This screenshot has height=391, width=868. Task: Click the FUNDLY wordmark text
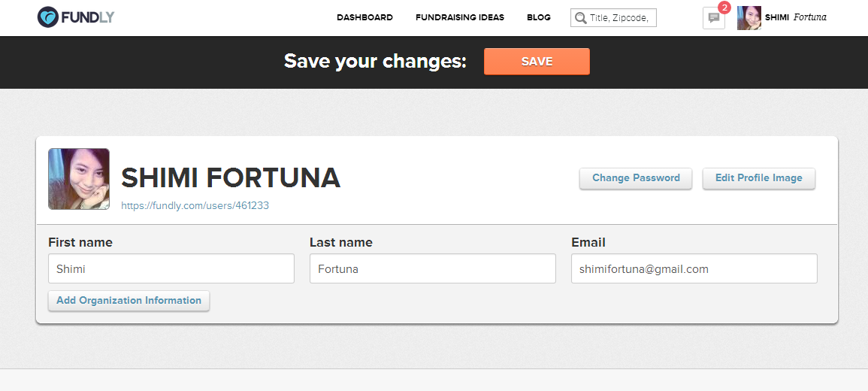[x=87, y=17]
